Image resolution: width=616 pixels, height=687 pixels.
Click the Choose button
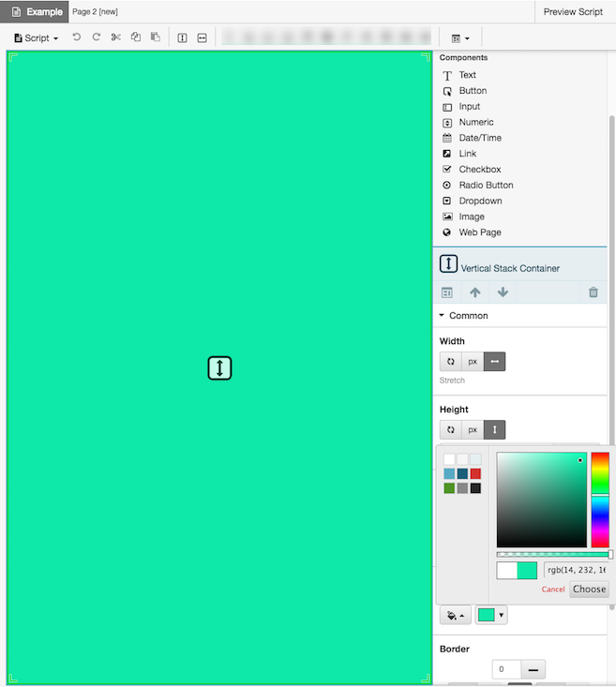click(589, 589)
